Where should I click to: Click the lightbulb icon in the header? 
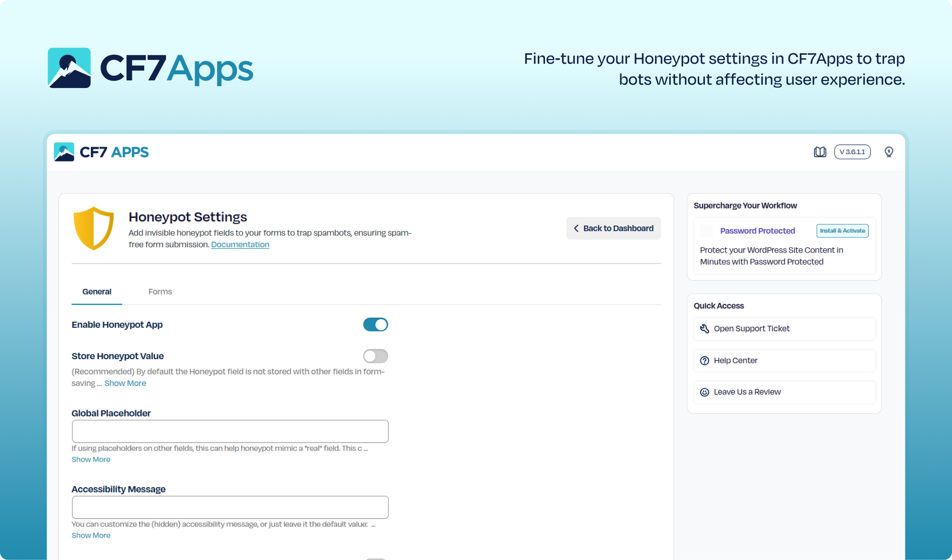[889, 152]
